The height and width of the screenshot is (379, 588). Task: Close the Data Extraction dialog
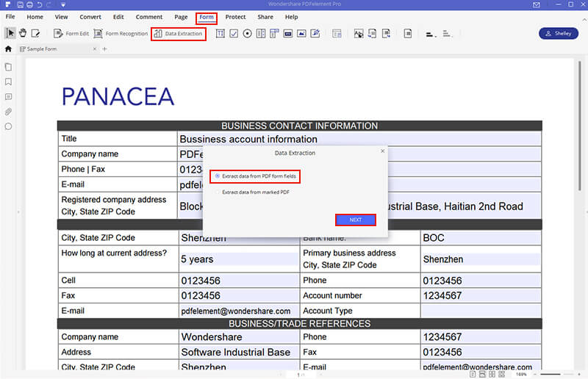[x=382, y=151]
